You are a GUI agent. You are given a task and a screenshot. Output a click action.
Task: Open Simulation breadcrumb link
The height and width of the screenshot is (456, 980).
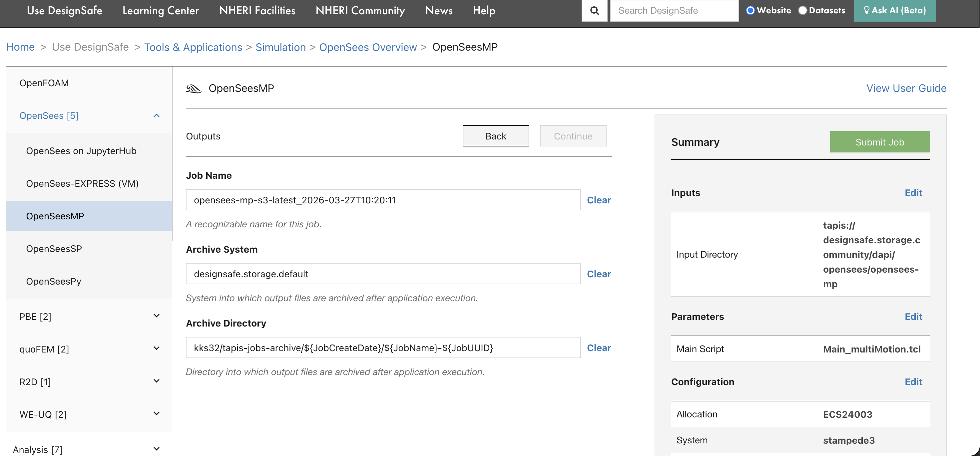tap(281, 47)
